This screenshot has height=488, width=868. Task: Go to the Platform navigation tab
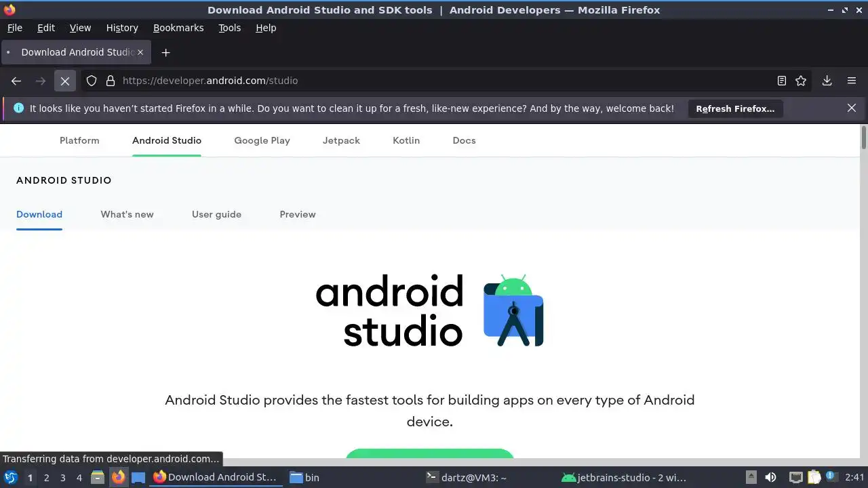click(x=79, y=140)
